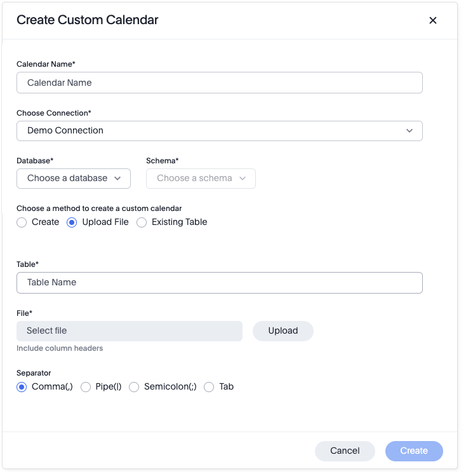The image size is (466, 476).
Task: Close the Create Custom Calendar dialog
Action: (x=433, y=20)
